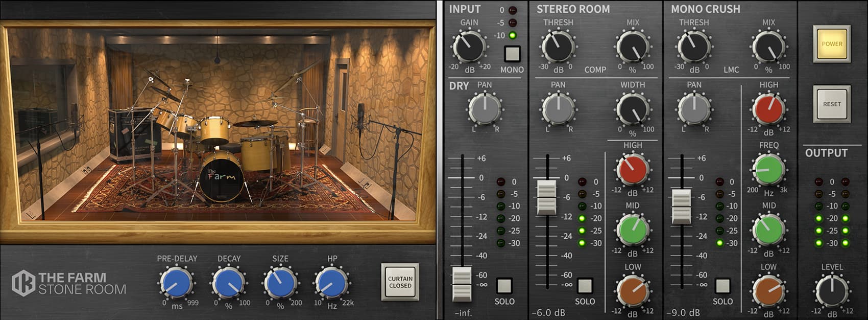Click the blue Pre-Delay knob

pyautogui.click(x=177, y=283)
